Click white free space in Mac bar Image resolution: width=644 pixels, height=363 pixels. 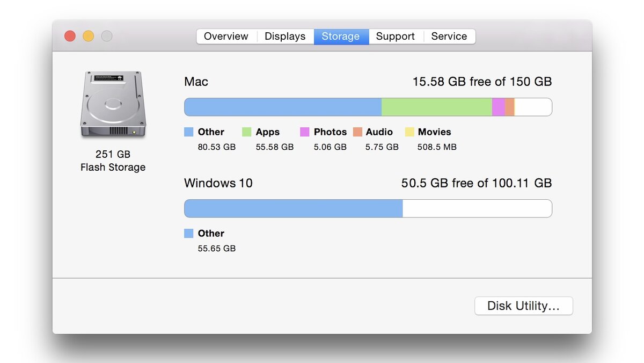coord(533,107)
